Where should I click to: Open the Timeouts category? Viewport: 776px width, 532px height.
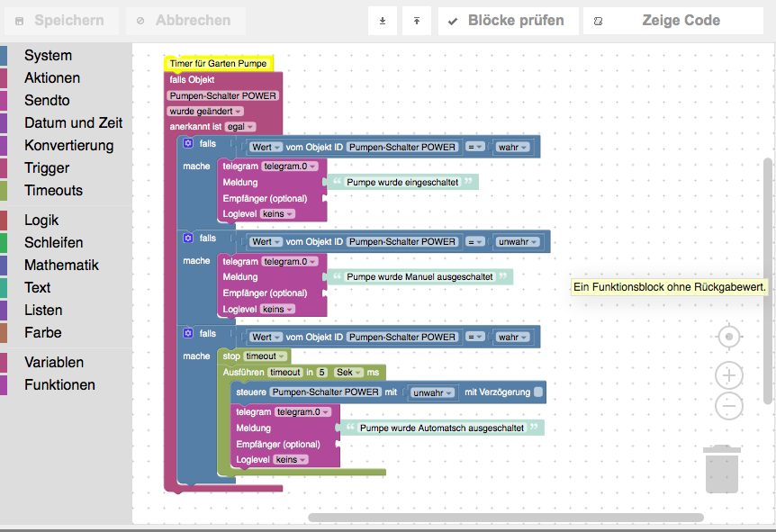click(x=53, y=191)
